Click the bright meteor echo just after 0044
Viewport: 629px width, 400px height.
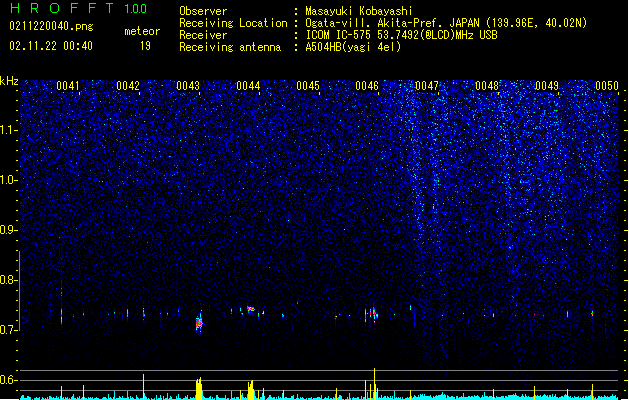tap(251, 309)
